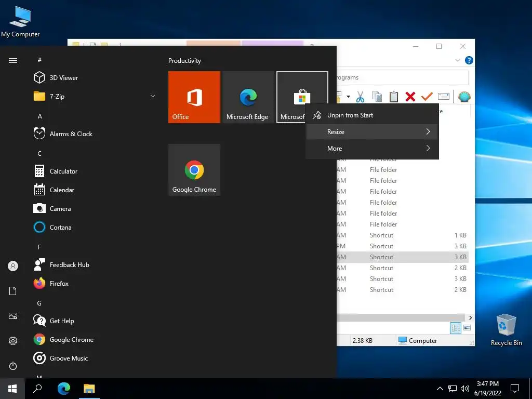532x399 pixels.
Task: Open the user account button in Start
Action: (13, 266)
